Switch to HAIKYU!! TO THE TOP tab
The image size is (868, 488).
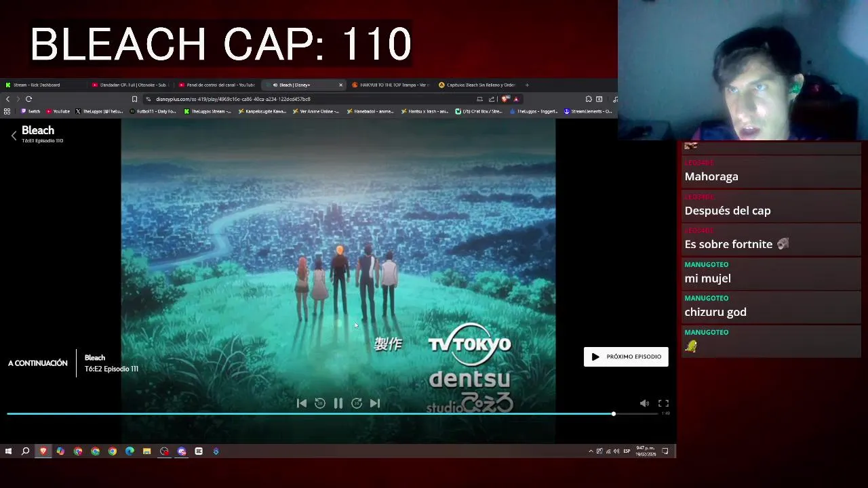(x=390, y=85)
